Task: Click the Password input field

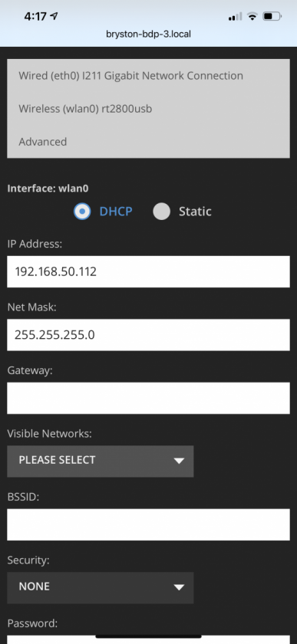Action: tap(149, 639)
